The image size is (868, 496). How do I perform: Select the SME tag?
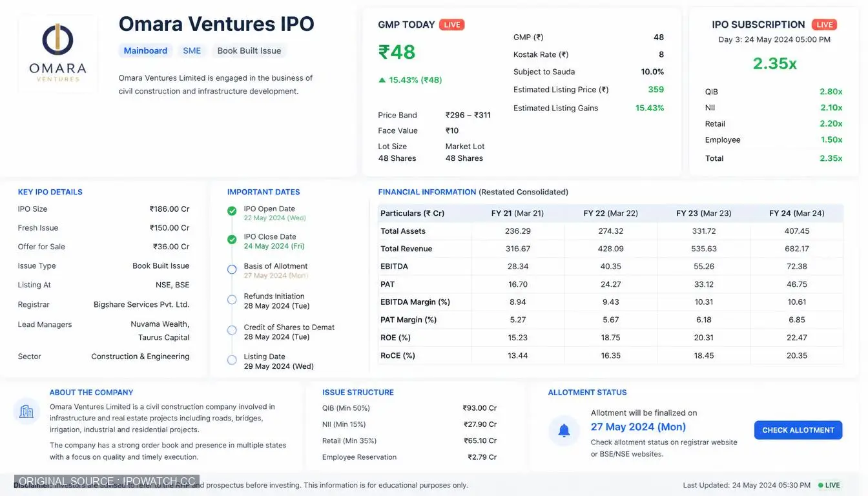point(192,51)
